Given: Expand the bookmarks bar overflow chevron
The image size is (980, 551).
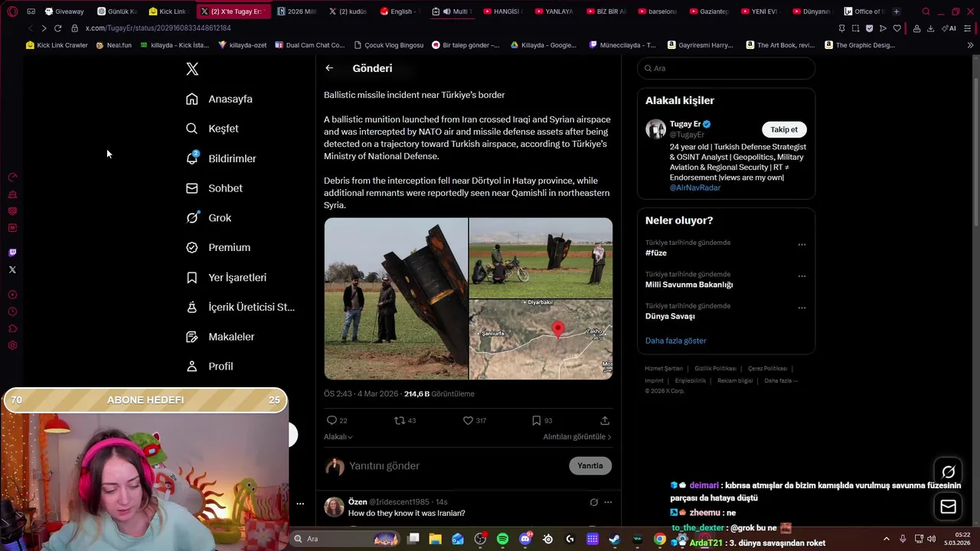Looking at the screenshot, I should tap(970, 45).
